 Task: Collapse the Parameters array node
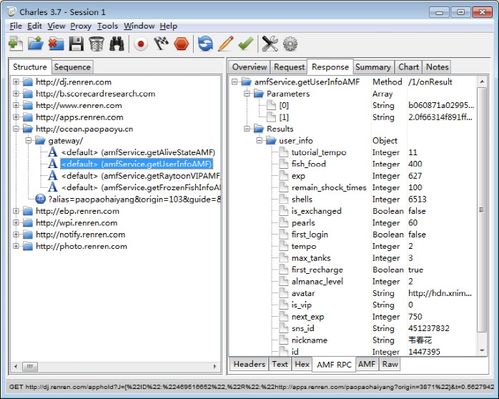(x=247, y=94)
